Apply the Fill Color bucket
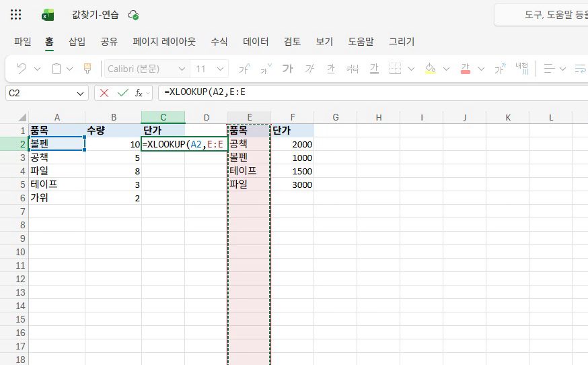The width and height of the screenshot is (588, 365). pos(430,69)
